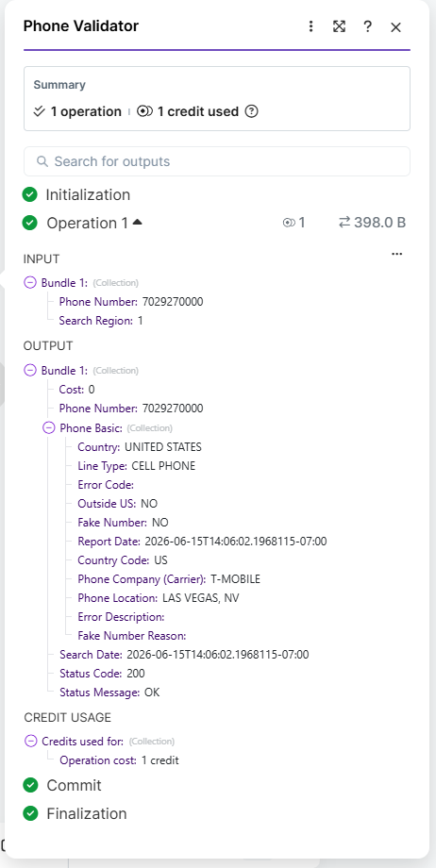This screenshot has height=868, width=436.
Task: Click the Outside US value NO
Action: tap(150, 504)
